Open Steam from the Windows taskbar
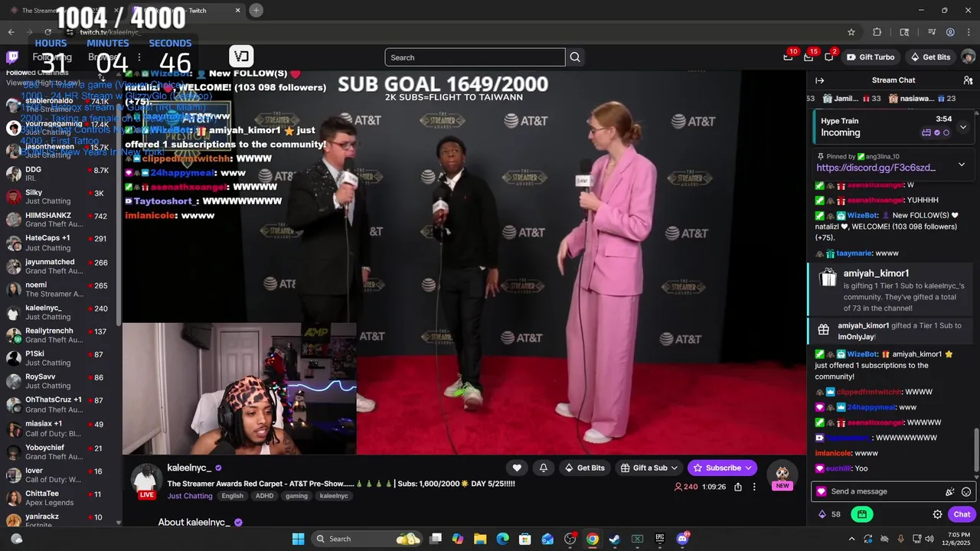 [614, 539]
